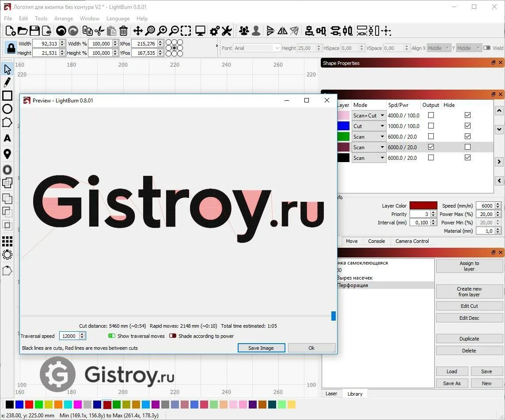Open Mode dropdown for maroon Scan layer
Image resolution: width=505 pixels, height=420 pixels.
(369, 147)
